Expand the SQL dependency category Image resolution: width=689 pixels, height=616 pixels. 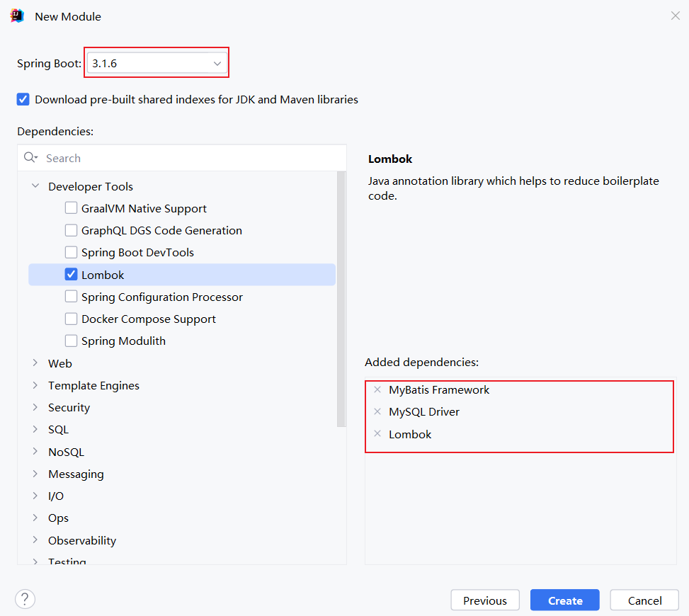click(35, 430)
